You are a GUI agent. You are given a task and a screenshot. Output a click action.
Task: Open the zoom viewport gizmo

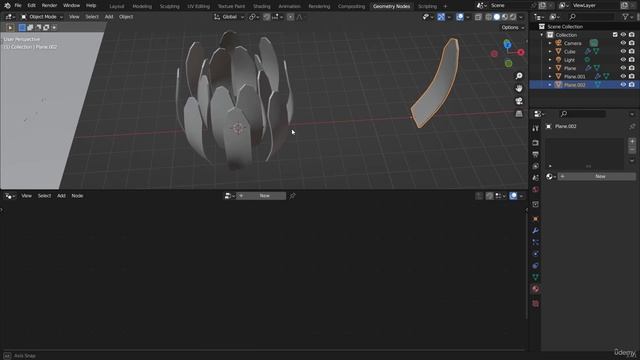519,76
